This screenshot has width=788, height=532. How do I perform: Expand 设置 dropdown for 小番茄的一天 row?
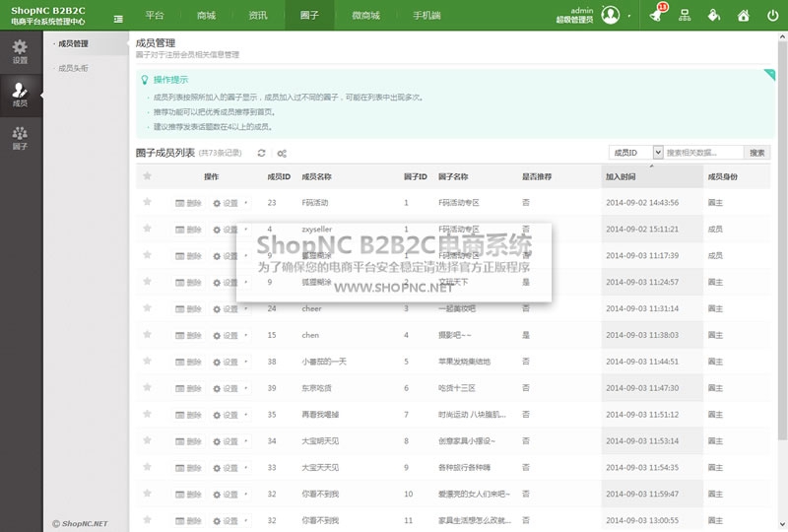(x=245, y=362)
